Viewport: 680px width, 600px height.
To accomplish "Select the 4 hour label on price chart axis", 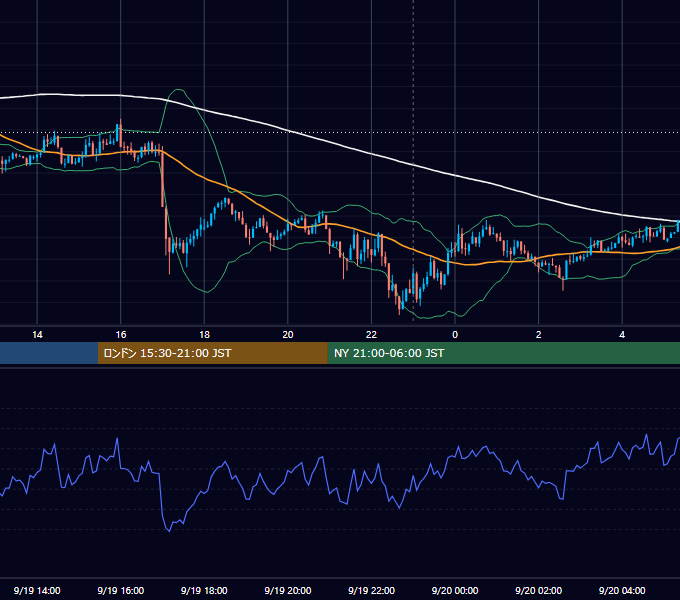I will (x=622, y=335).
